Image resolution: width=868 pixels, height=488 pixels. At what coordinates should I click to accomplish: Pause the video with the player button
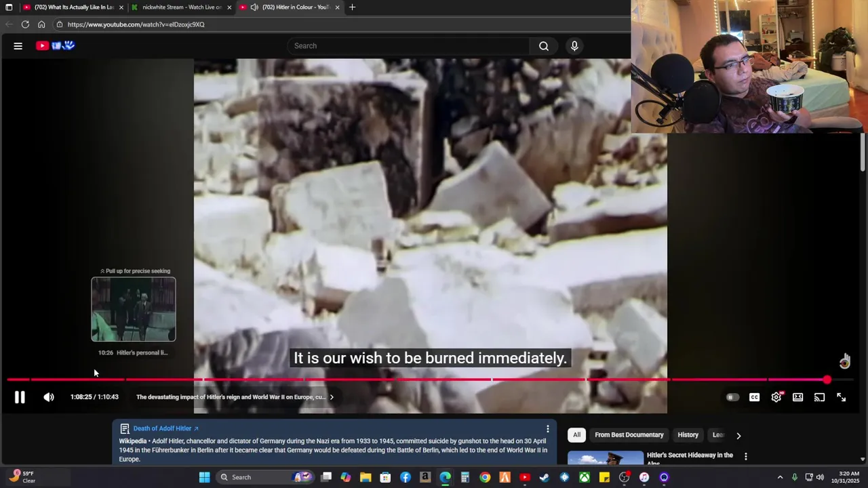coord(20,398)
